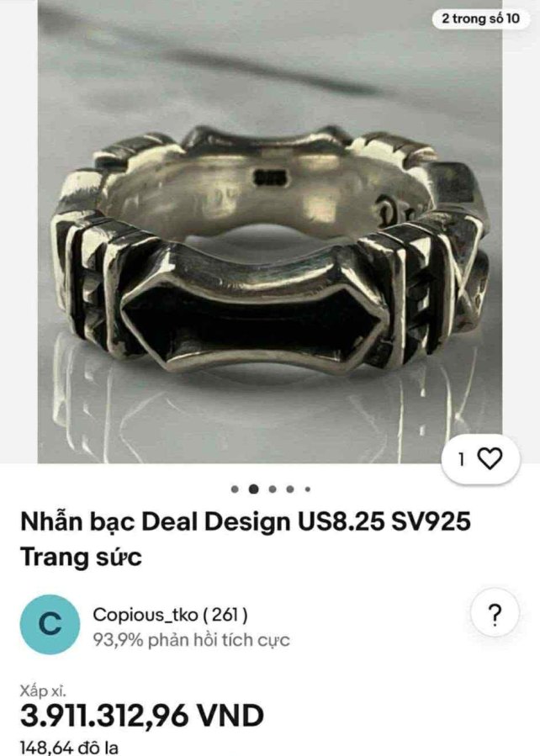Tap the smallest fifth pagination dot
This screenshot has height=756, width=540.
point(308,489)
